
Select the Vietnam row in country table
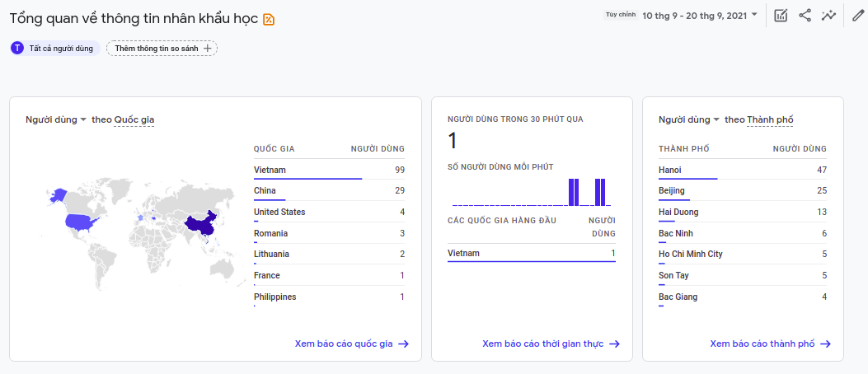(x=329, y=171)
